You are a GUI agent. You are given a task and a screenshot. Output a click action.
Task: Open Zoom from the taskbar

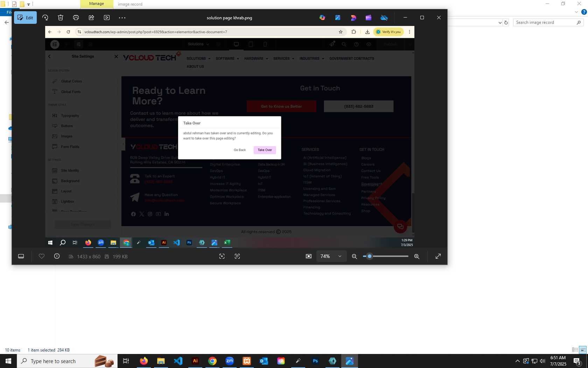click(230, 361)
